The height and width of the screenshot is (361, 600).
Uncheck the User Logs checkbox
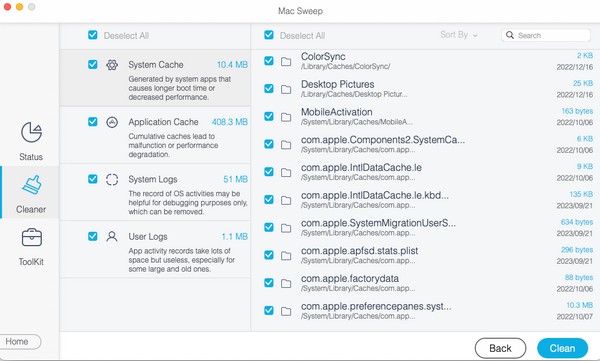pos(93,236)
